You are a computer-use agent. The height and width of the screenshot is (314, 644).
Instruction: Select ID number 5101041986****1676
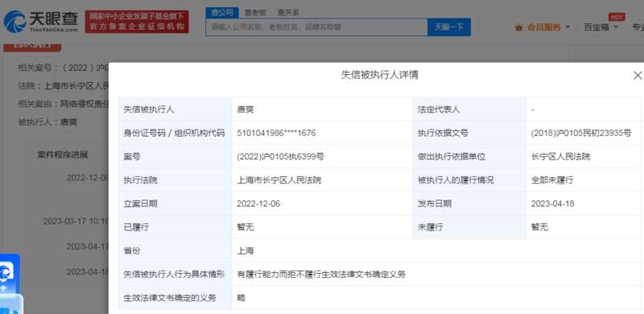(276, 133)
